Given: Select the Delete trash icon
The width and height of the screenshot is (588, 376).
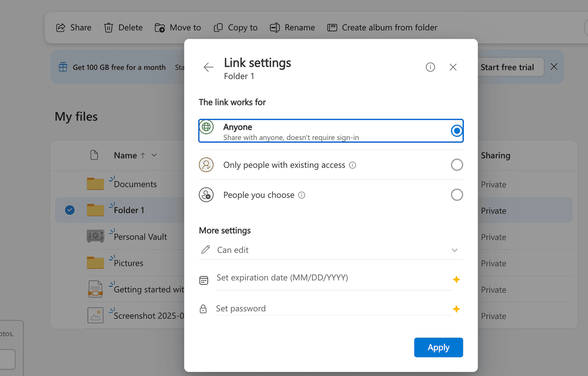Looking at the screenshot, I should [x=108, y=27].
